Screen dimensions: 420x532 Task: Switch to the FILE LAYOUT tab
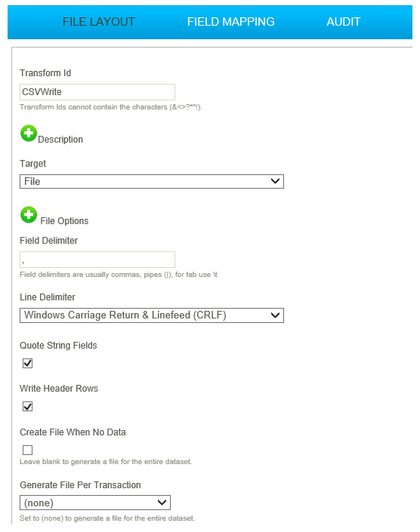[99, 22]
